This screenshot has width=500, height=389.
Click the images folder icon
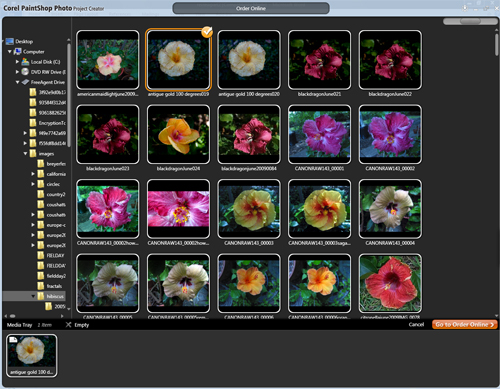click(x=33, y=153)
